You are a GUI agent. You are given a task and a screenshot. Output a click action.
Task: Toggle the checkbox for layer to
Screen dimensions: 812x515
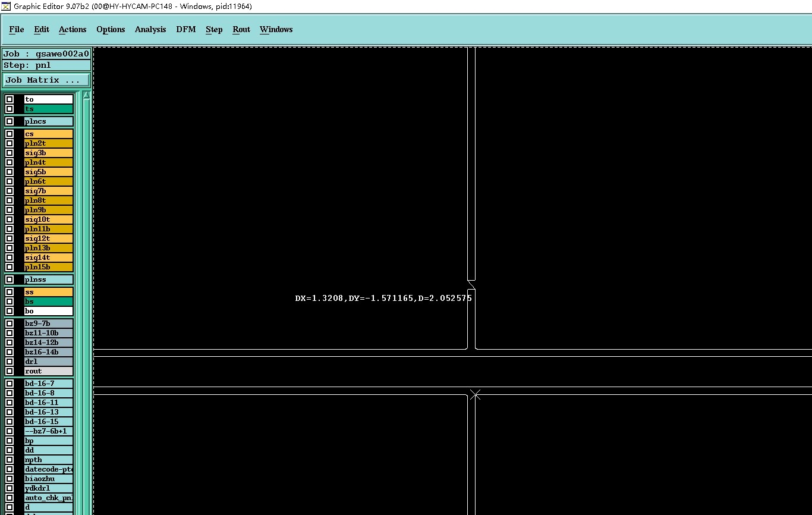(x=10, y=99)
